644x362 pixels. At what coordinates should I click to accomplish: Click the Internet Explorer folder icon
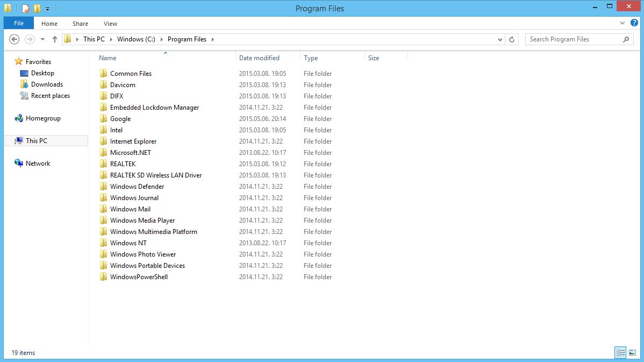(103, 141)
